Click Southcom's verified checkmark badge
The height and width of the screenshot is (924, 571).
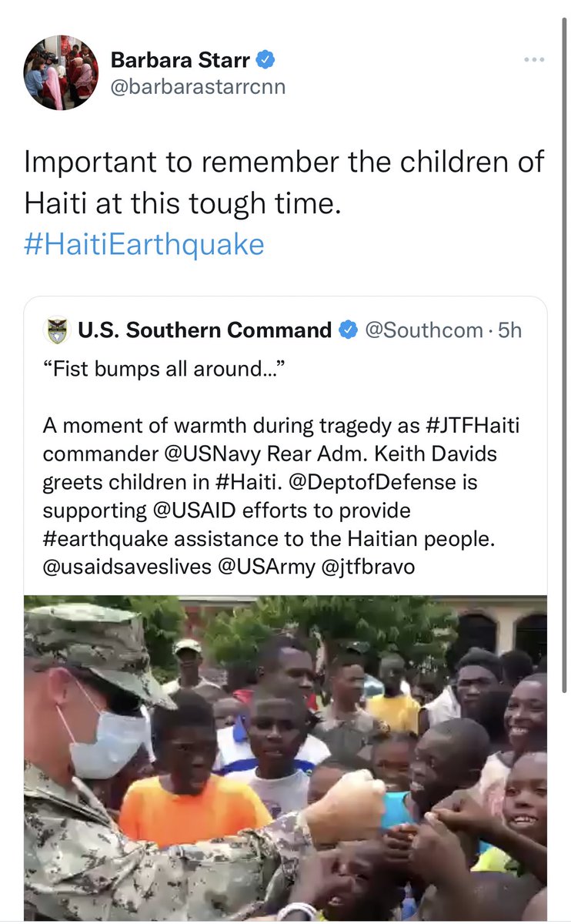click(x=348, y=330)
